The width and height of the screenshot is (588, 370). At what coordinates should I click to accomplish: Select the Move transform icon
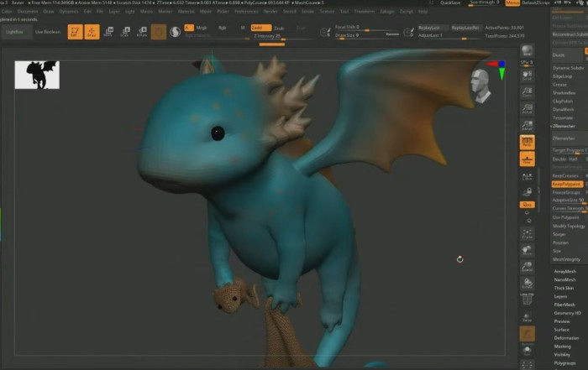(x=108, y=32)
